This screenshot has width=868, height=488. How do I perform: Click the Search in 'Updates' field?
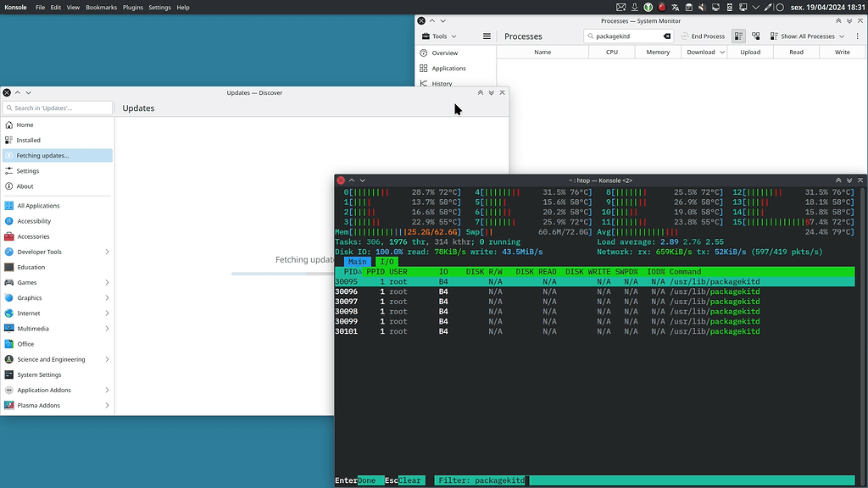pyautogui.click(x=57, y=108)
